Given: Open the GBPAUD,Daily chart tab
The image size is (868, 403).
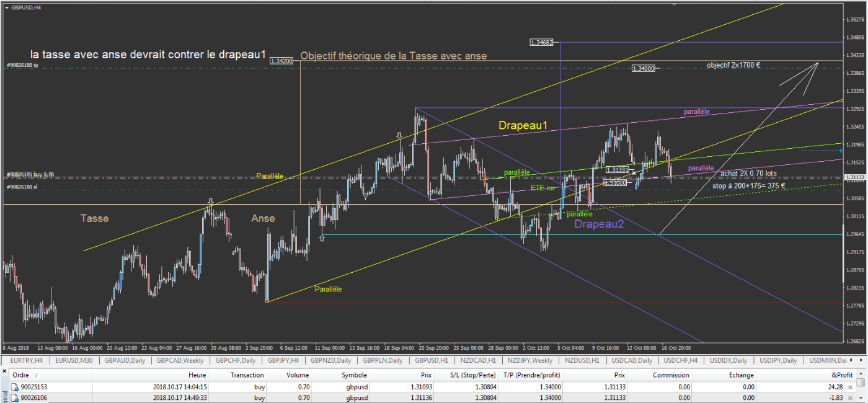Looking at the screenshot, I should pos(123,360).
